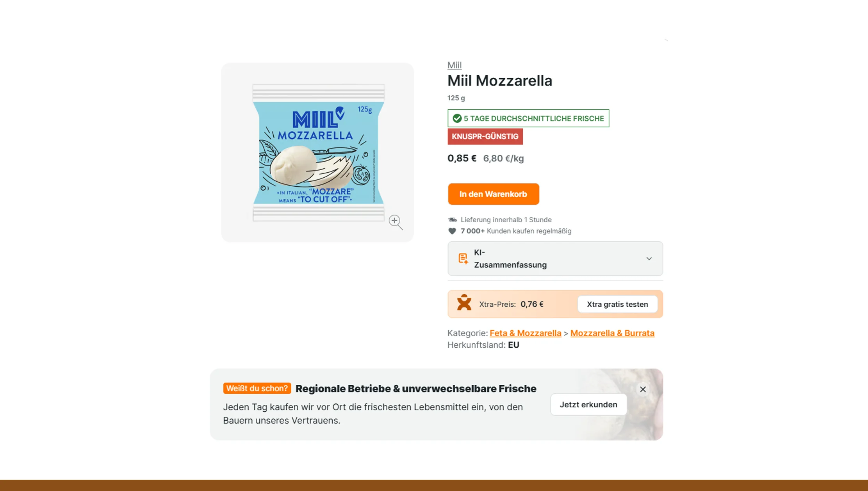Open the Miil brand link

coord(454,65)
